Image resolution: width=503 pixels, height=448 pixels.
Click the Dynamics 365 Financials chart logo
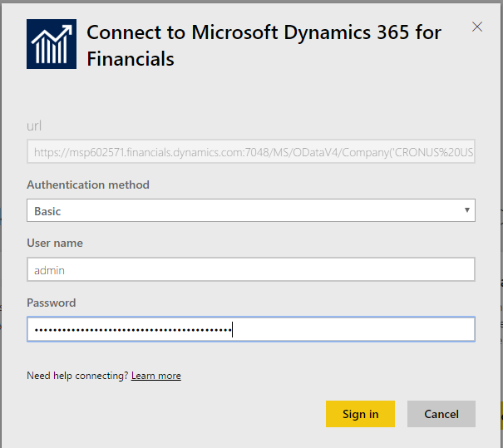[x=52, y=44]
